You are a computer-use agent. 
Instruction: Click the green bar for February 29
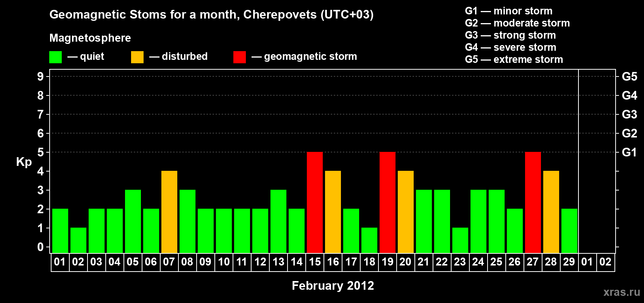(569, 231)
